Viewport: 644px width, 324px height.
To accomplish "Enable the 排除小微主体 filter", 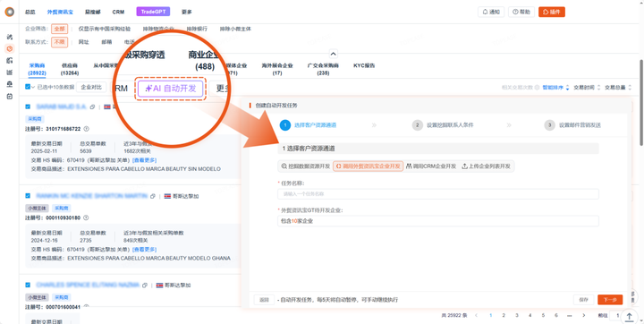I will coord(235,30).
